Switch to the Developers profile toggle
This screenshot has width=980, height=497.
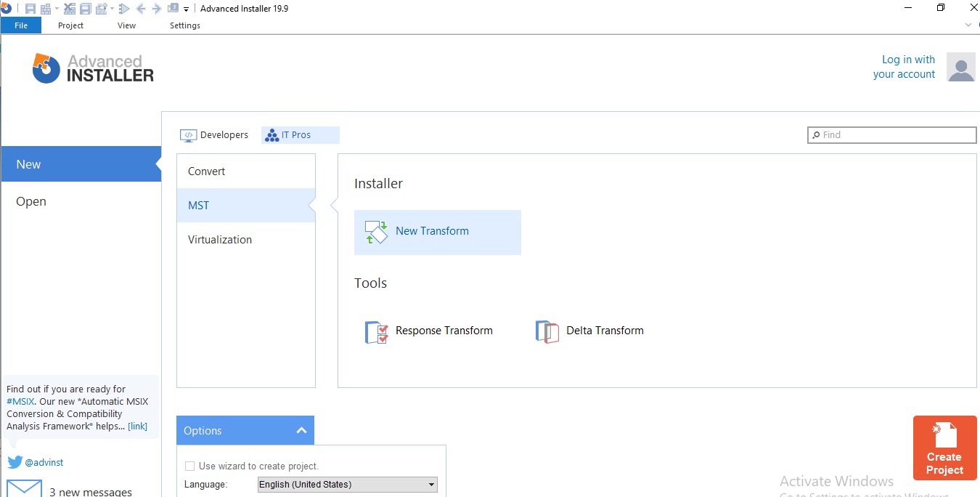point(214,134)
